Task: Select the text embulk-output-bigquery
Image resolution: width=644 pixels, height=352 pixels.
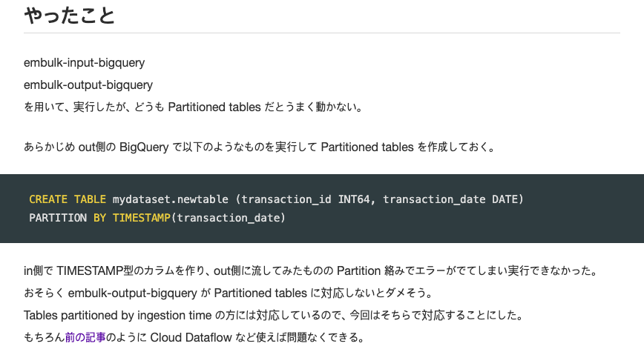Action: [88, 85]
